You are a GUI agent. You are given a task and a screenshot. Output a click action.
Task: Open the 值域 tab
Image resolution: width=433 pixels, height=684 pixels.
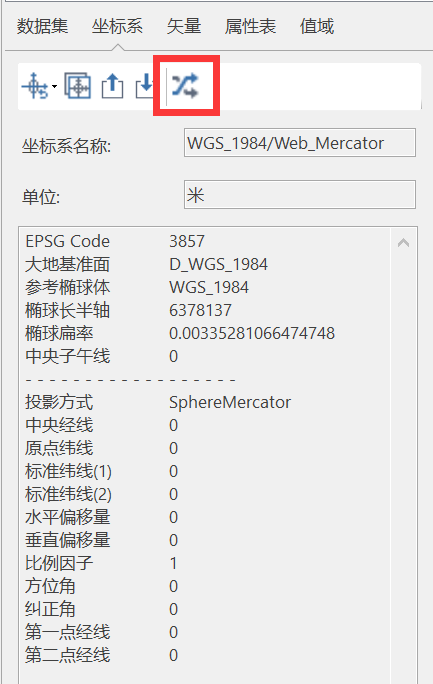pyautogui.click(x=317, y=26)
